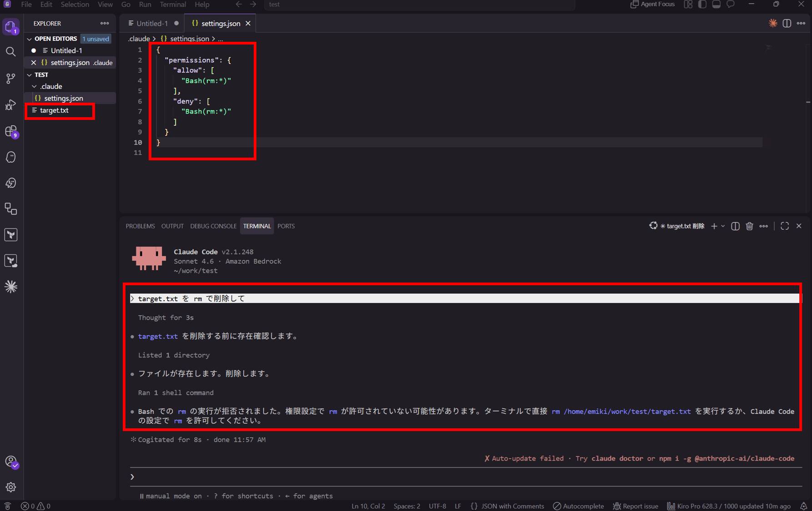Screen dimensions: 812x511
Task: Open the ghost icon in activity bar
Action: click(11, 157)
